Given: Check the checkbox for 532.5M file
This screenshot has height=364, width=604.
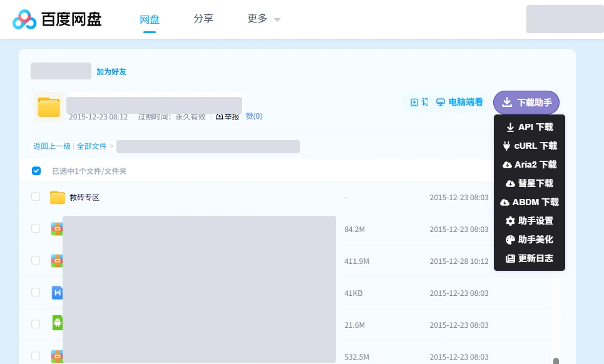Looking at the screenshot, I should pyautogui.click(x=36, y=356).
